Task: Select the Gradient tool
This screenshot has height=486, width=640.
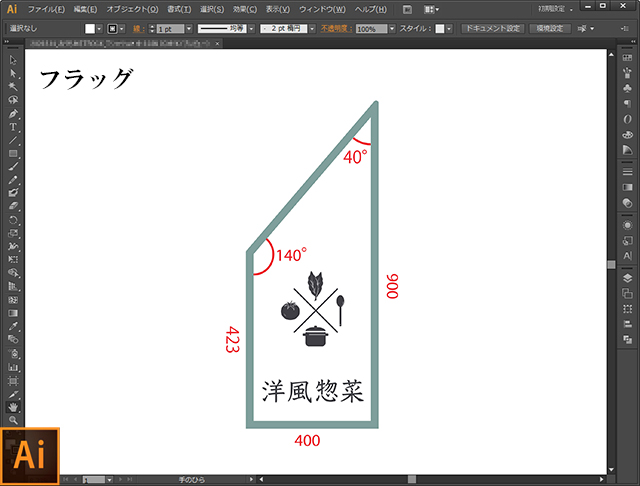Action: coord(13,313)
